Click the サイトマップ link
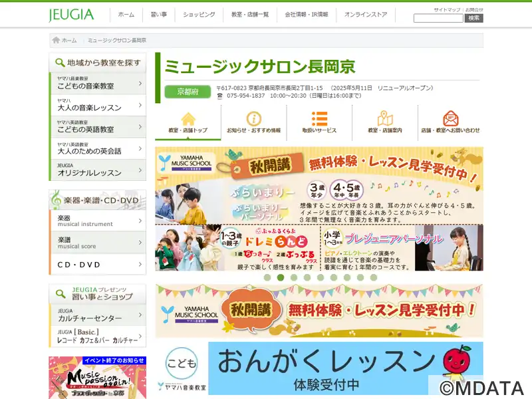 (447, 10)
